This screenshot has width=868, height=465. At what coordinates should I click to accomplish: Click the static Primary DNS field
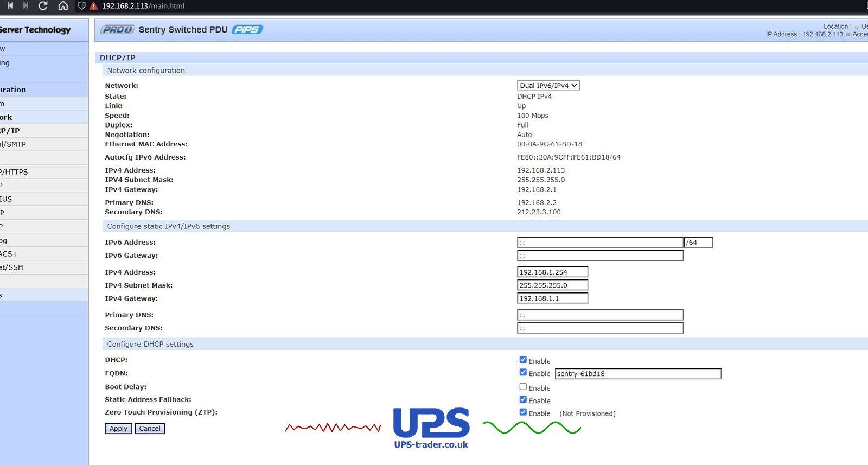pos(600,315)
